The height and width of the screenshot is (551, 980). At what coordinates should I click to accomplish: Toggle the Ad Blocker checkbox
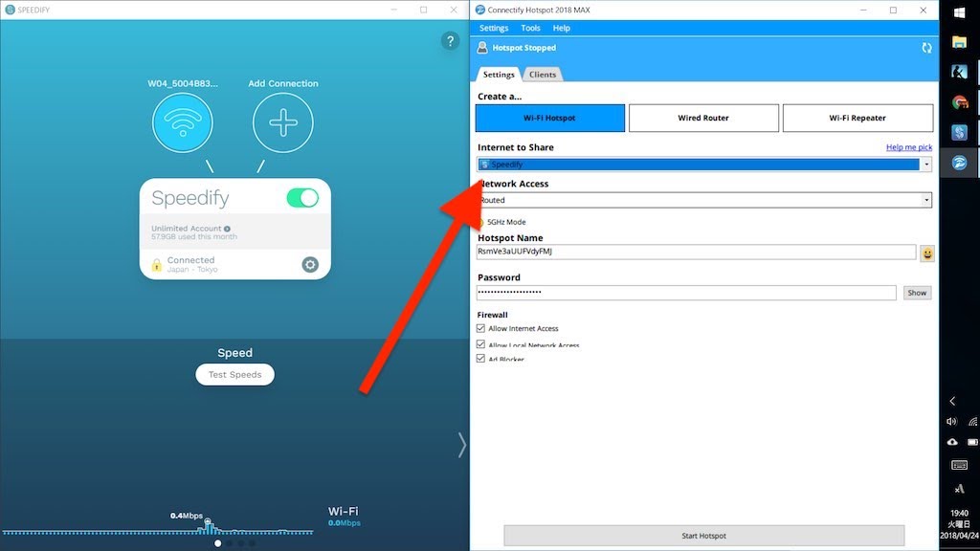click(x=480, y=359)
